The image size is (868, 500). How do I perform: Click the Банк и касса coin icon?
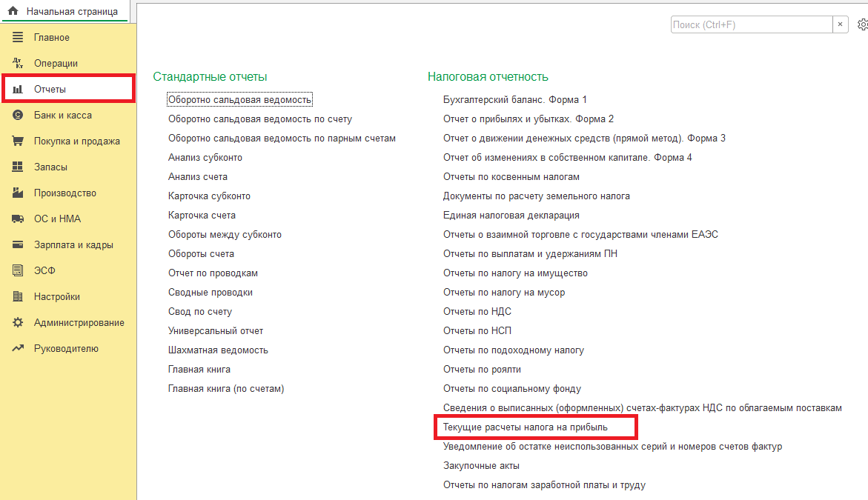(18, 116)
